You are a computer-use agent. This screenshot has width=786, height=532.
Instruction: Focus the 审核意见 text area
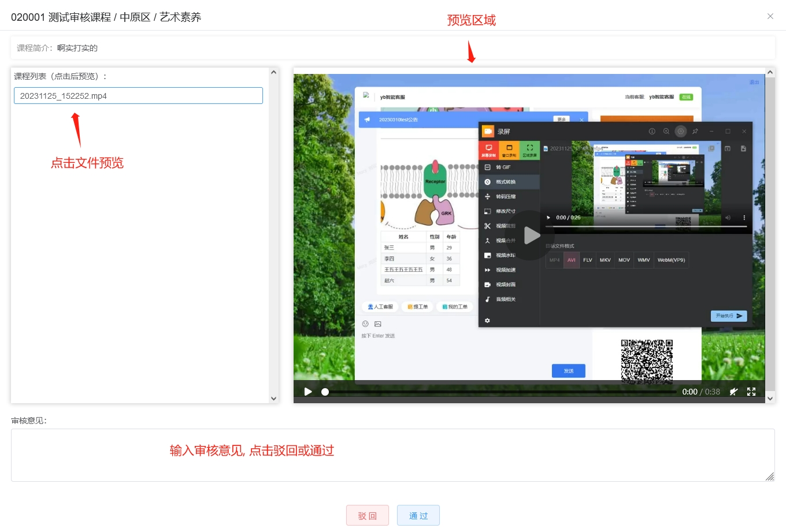(x=393, y=455)
